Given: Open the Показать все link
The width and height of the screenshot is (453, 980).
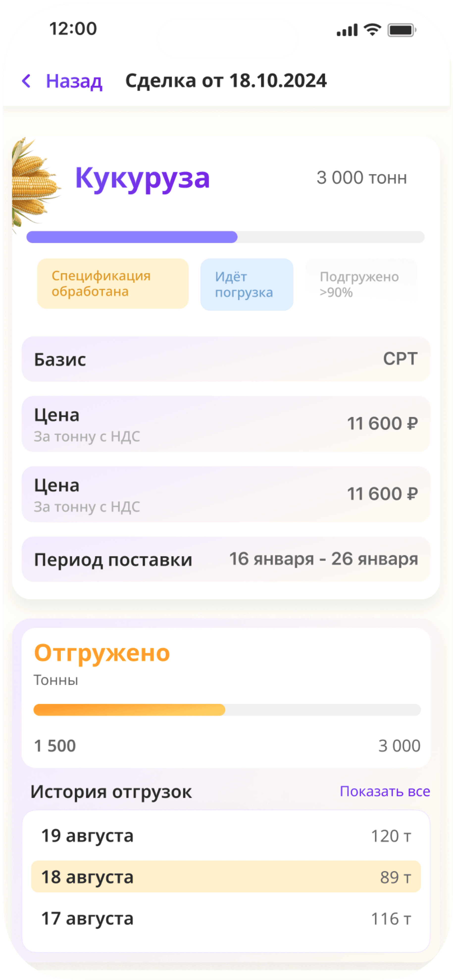Looking at the screenshot, I should (x=384, y=791).
